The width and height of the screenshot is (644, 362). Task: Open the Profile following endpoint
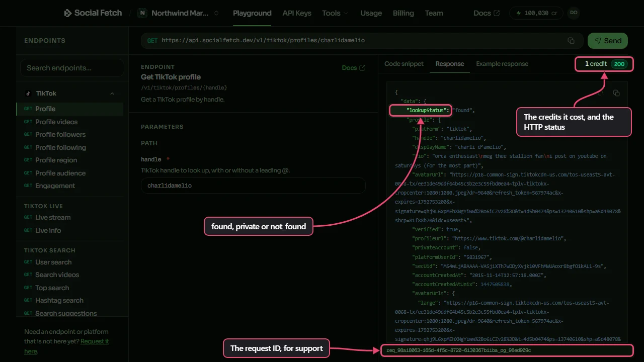pos(70,147)
